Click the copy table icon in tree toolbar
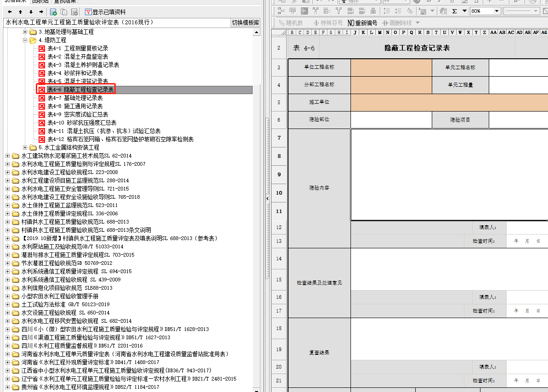 [64, 12]
